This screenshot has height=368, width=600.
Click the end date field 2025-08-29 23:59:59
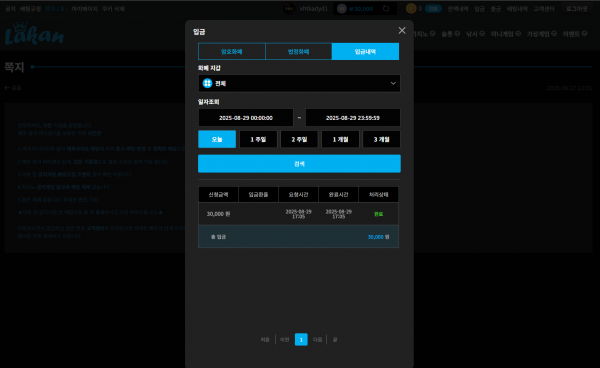tap(353, 118)
